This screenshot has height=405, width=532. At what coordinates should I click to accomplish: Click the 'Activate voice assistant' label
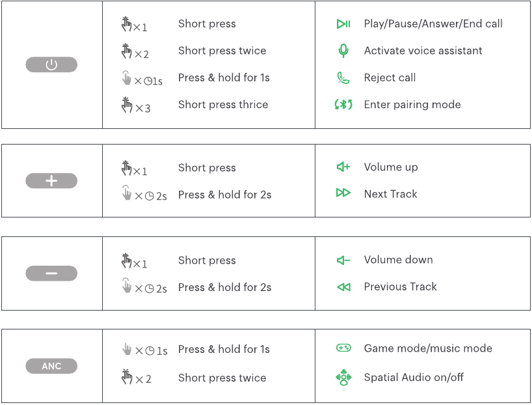[x=423, y=51]
